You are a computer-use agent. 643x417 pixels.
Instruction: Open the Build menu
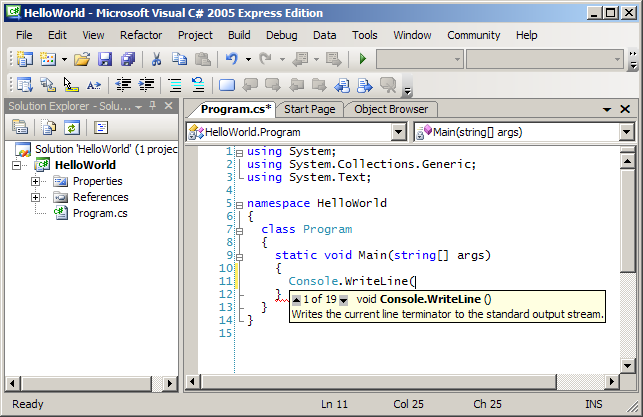[239, 35]
